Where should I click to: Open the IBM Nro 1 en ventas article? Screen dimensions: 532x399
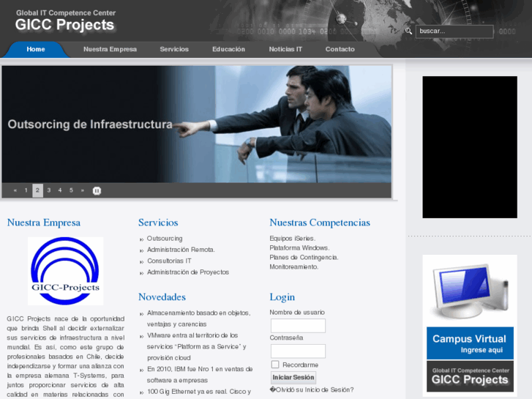click(x=200, y=375)
